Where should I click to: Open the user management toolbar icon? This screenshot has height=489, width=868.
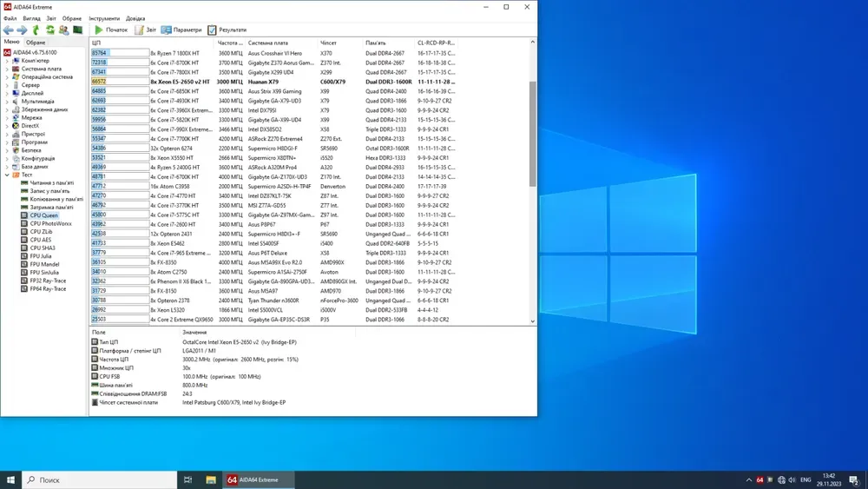coord(63,30)
